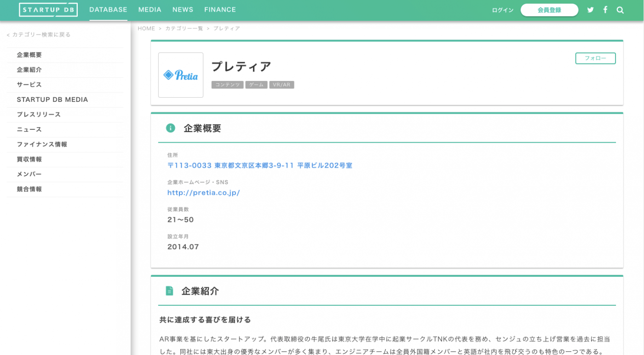Open the Facebook icon in header

605,10
